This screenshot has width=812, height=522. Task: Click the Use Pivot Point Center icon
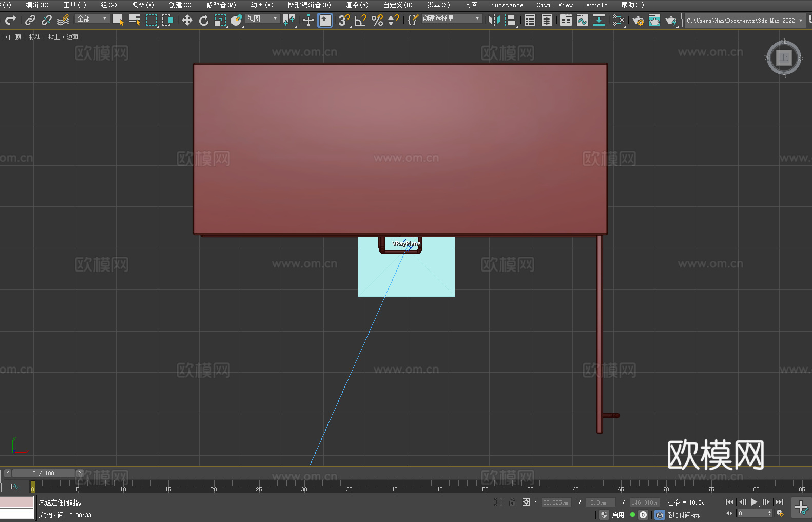289,20
